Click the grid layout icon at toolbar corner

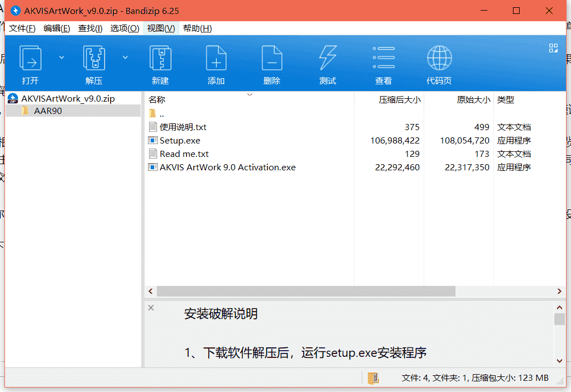tap(553, 48)
